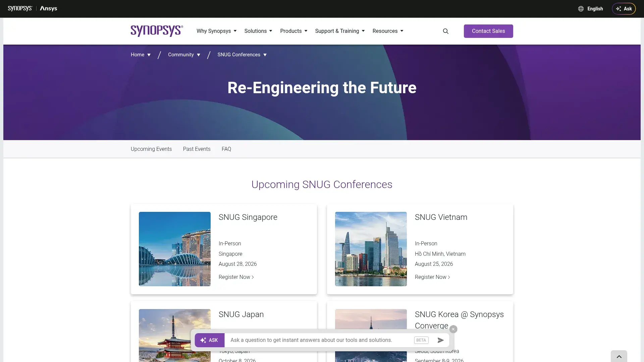The image size is (644, 362).
Task: Select the Upcoming Events tab
Action: click(151, 149)
